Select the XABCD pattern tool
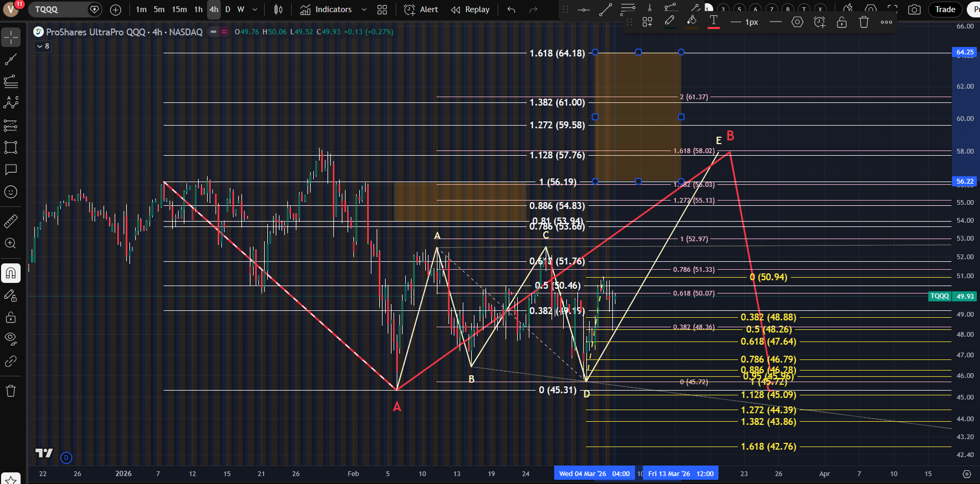 coord(11,103)
